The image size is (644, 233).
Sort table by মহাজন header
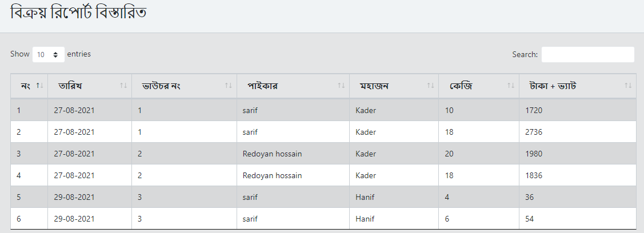374,86
